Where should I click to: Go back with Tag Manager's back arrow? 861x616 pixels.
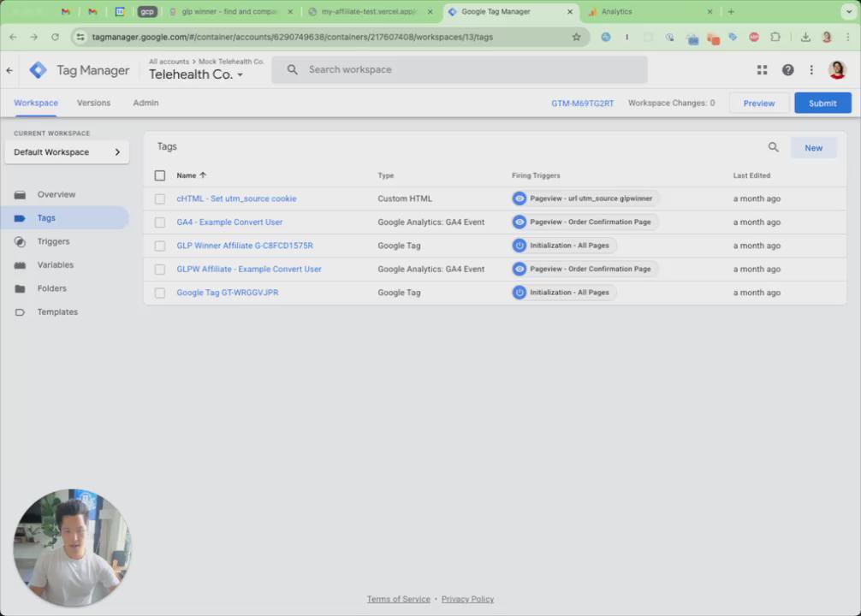(x=9, y=70)
